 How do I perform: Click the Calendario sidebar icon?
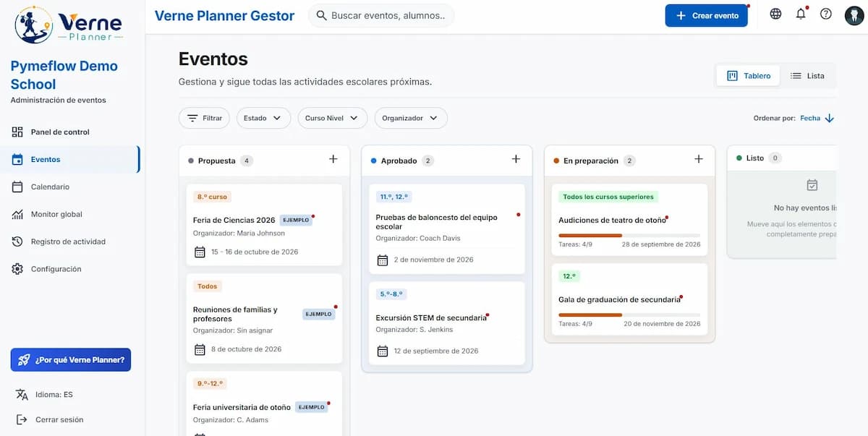[17, 187]
